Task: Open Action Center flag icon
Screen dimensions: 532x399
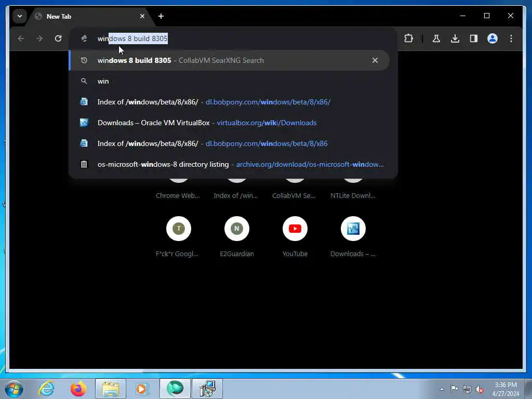Action: [454, 389]
